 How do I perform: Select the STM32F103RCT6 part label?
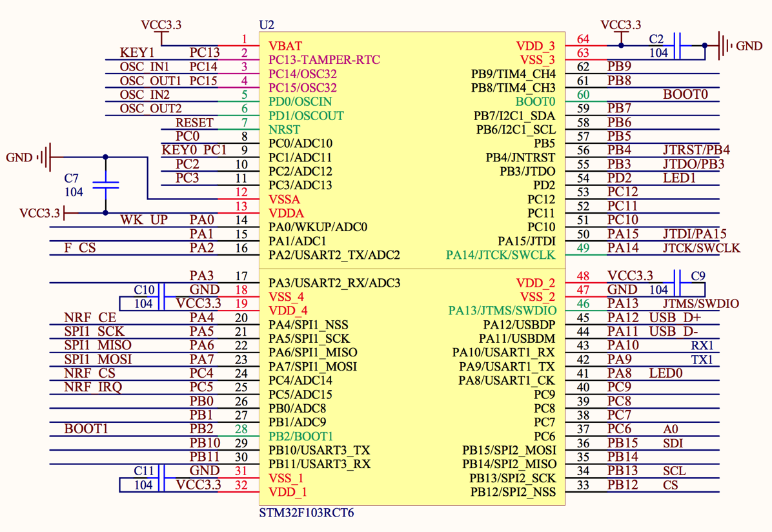(x=306, y=513)
